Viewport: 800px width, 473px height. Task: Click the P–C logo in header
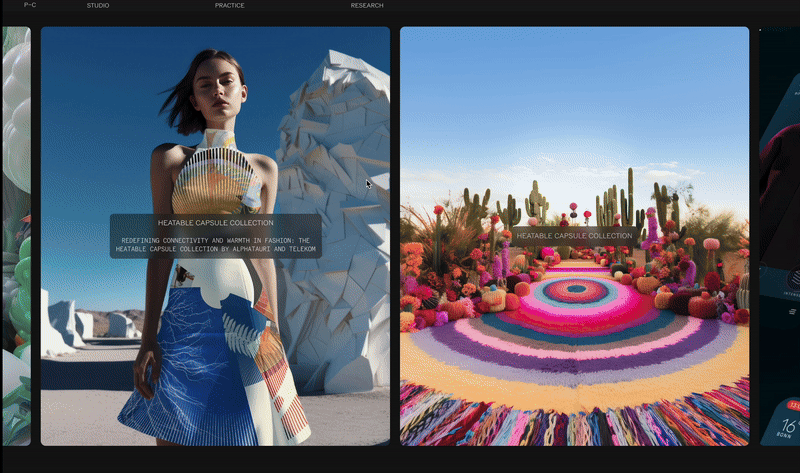[30, 6]
